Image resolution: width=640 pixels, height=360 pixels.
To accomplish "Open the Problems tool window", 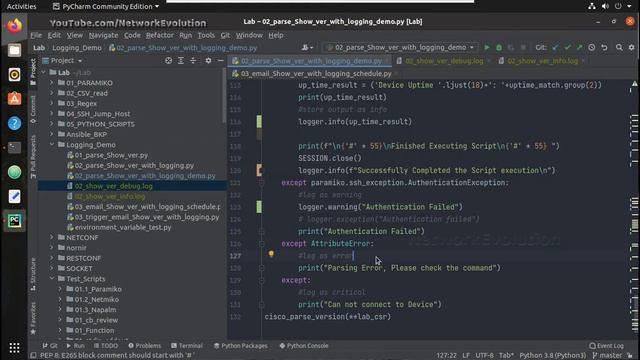I will click(x=144, y=346).
